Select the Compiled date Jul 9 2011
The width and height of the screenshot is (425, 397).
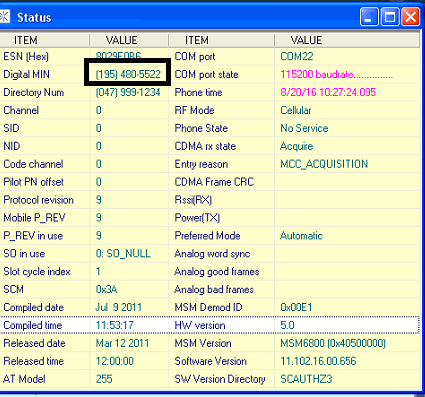click(119, 307)
